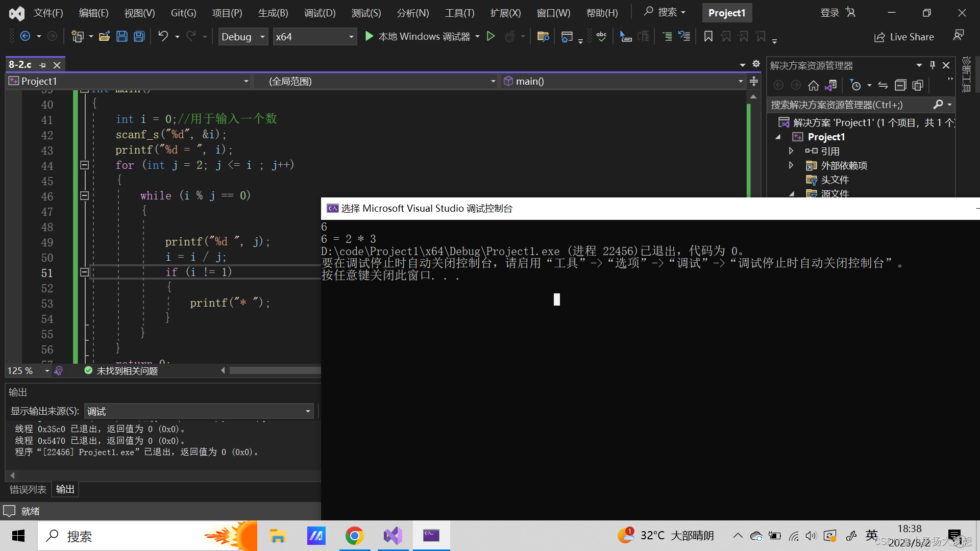This screenshot has width=980, height=551.
Task: Collapse all items in Solution Explorer
Action: point(900,85)
